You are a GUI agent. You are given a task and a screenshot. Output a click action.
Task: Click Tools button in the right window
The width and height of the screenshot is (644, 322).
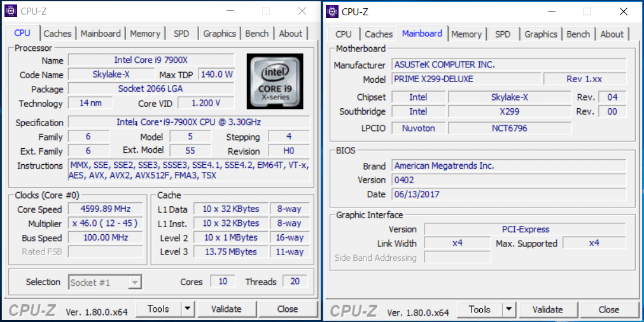(479, 309)
